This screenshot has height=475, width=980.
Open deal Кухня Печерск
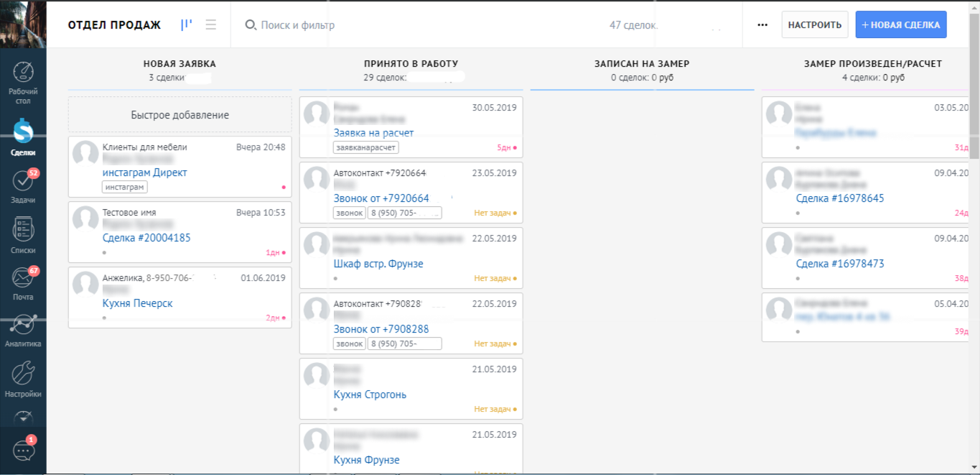click(138, 303)
